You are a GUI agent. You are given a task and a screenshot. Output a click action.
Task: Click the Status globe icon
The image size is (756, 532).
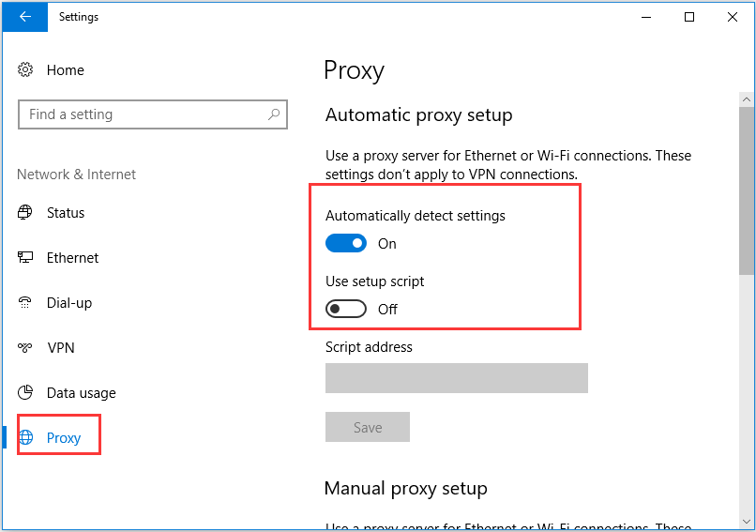(x=25, y=212)
